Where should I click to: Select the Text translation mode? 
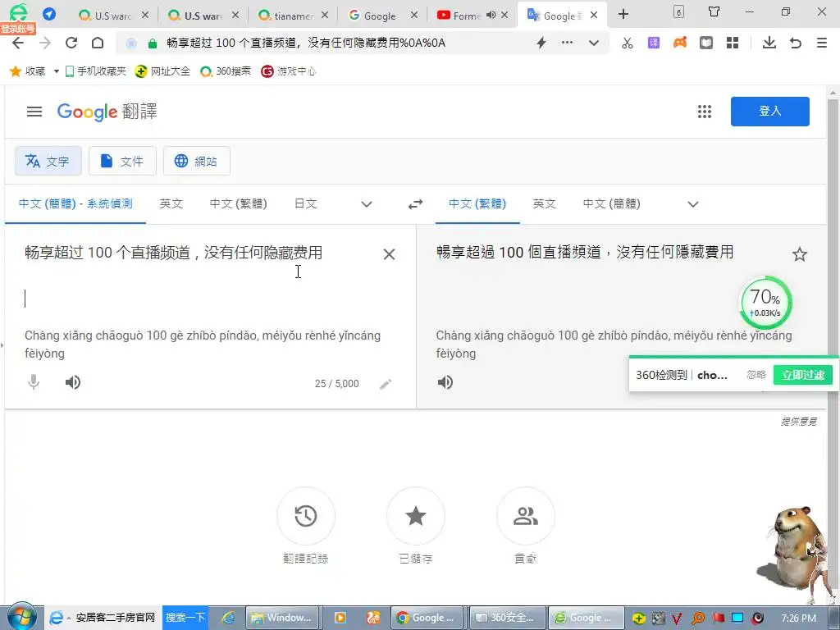pos(48,161)
